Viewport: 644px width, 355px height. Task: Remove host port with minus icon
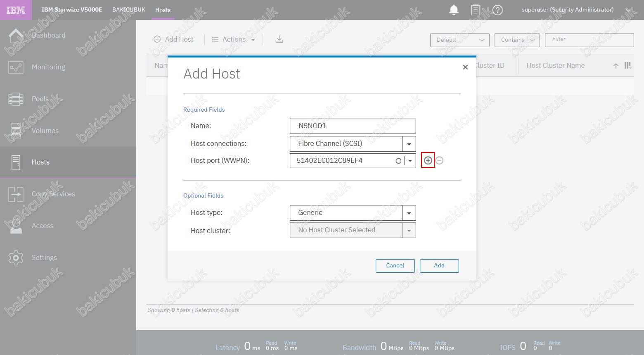click(440, 160)
